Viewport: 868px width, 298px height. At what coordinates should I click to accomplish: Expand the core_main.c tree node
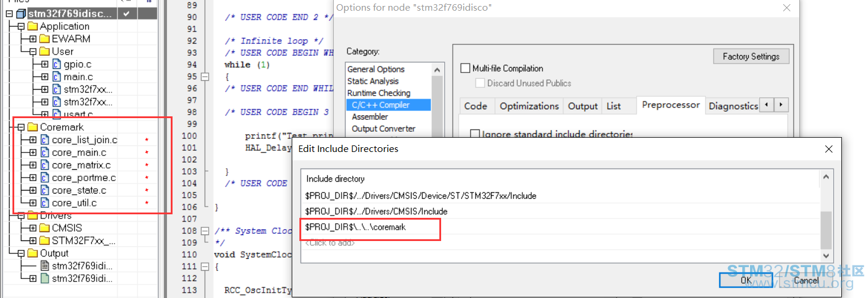point(33,153)
